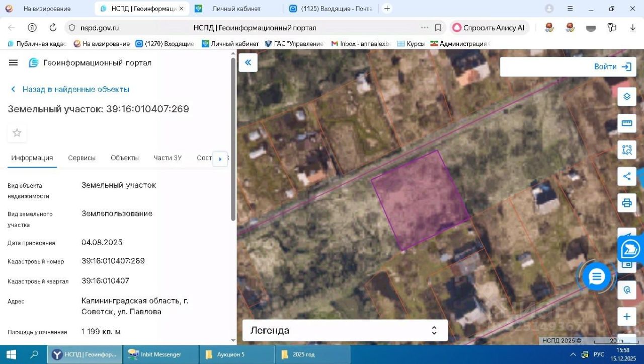Reload the page
The image size is (644, 364).
point(53,28)
